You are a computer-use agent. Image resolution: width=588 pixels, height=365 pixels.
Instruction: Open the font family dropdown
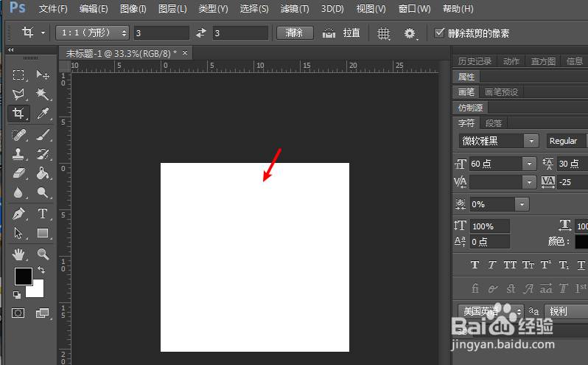[x=531, y=141]
